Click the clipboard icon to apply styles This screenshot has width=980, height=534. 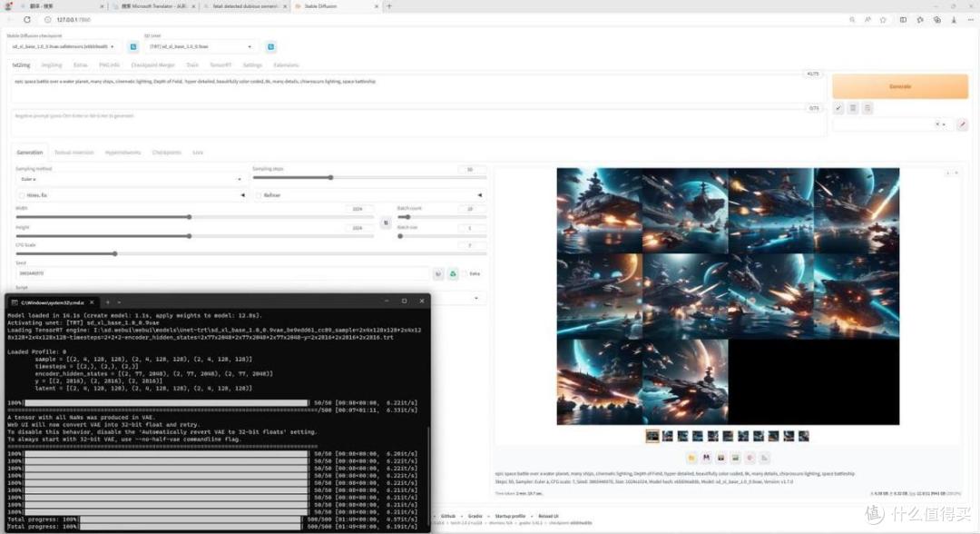867,108
